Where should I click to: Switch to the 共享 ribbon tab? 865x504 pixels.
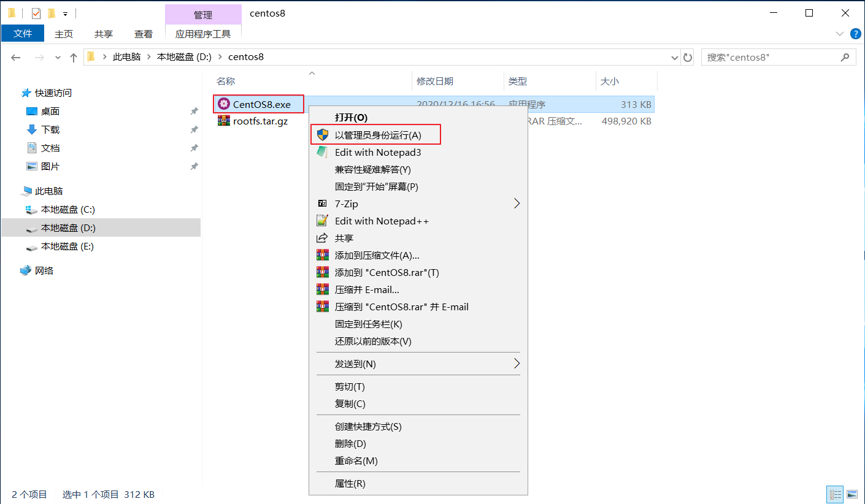pos(104,34)
